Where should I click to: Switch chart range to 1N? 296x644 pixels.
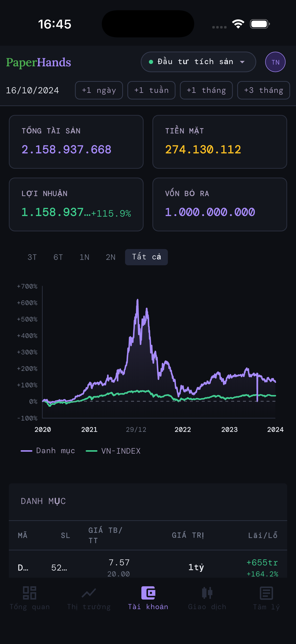(84, 257)
